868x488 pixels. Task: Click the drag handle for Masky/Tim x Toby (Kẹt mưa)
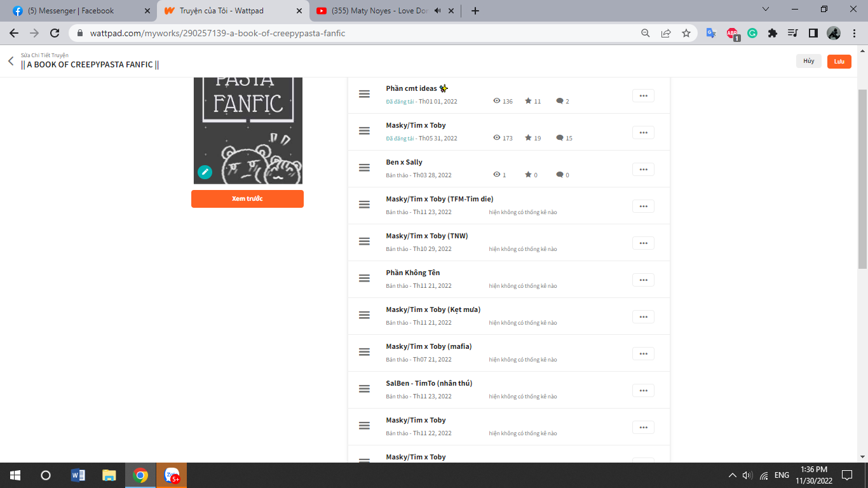(364, 315)
